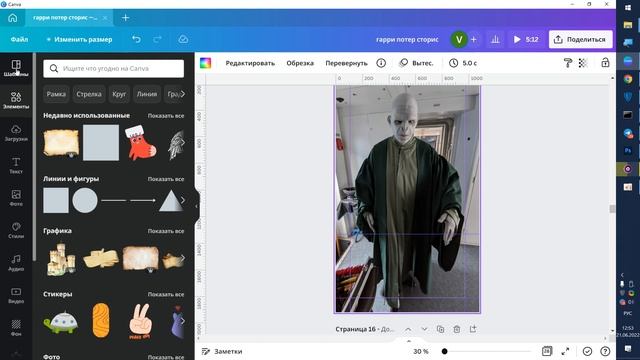Open a new Canva tab
This screenshot has height=360, width=640.
pos(126,18)
